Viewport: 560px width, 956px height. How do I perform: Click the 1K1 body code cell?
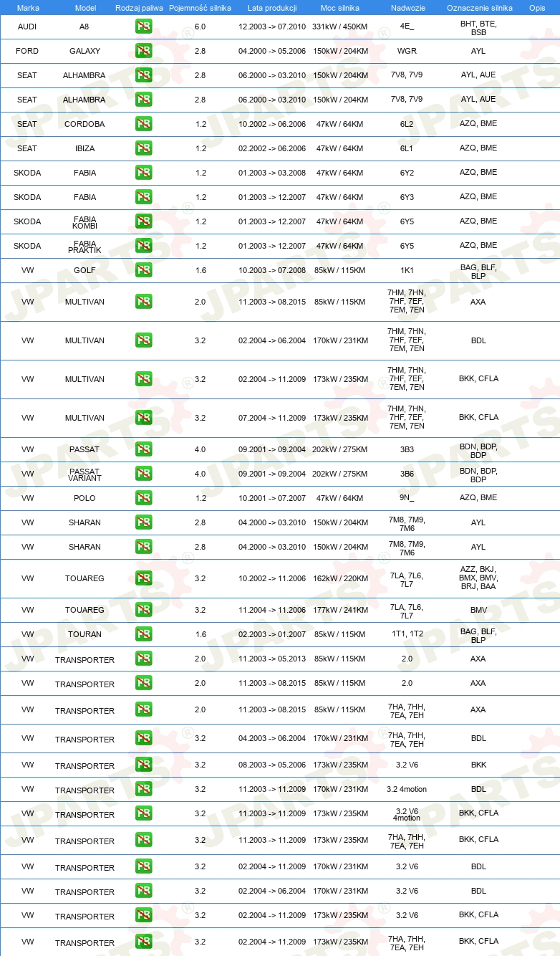coord(407,270)
